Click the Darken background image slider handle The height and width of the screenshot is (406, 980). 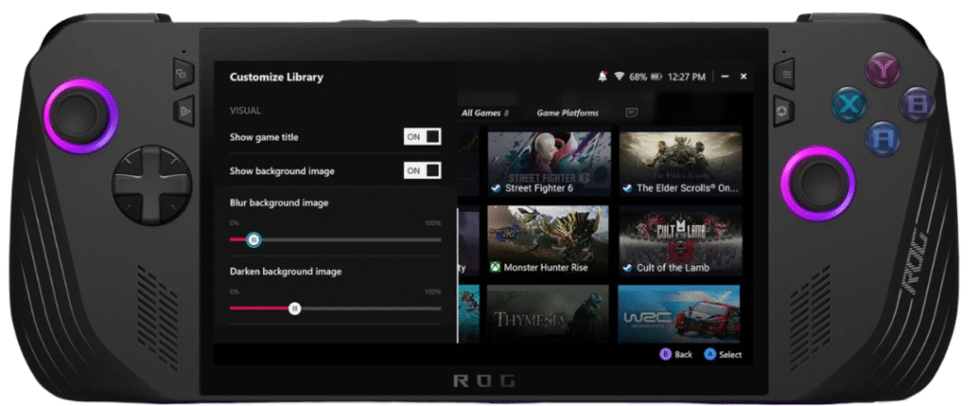click(x=295, y=308)
